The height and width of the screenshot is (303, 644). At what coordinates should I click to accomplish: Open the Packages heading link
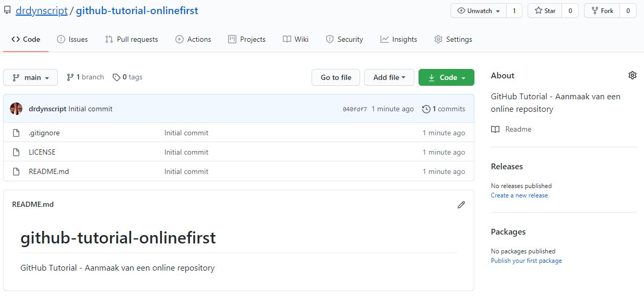(x=508, y=232)
